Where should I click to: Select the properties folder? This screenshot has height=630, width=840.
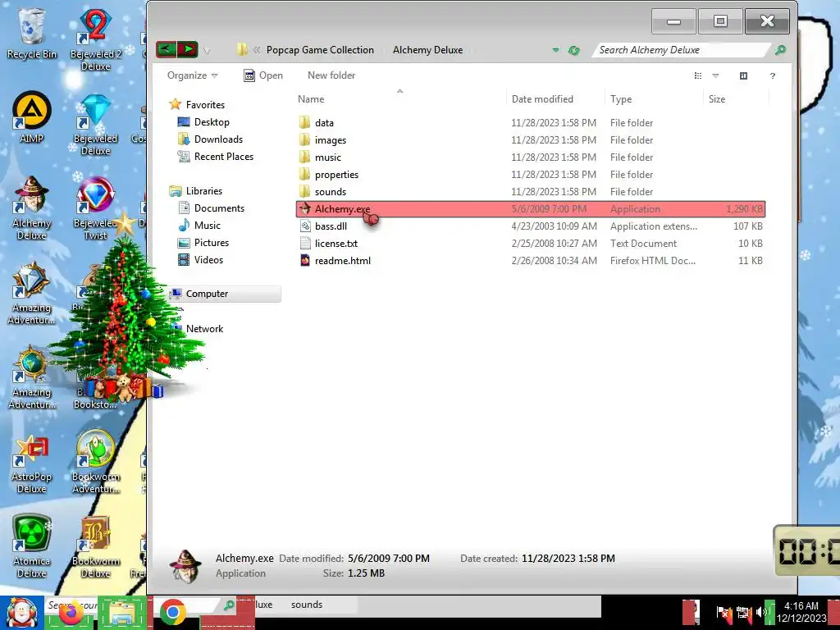tap(531, 174)
